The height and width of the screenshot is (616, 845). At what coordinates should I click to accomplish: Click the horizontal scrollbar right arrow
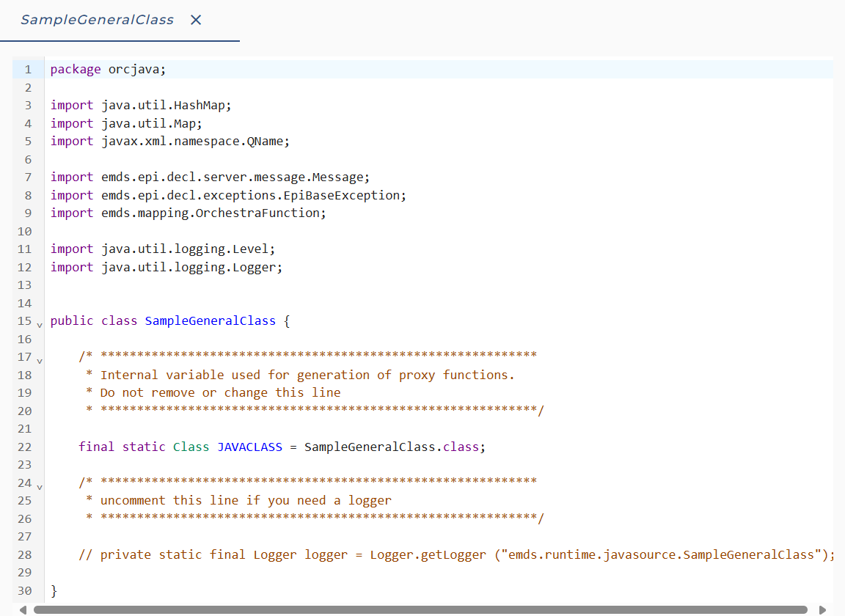(822, 610)
